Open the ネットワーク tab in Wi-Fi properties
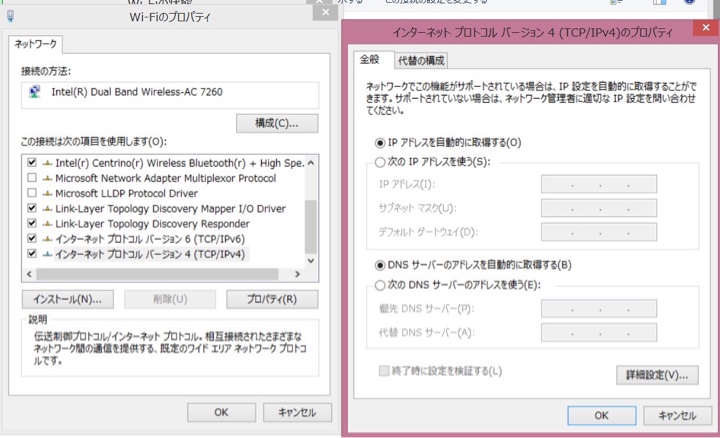The height and width of the screenshot is (438, 720). click(35, 44)
